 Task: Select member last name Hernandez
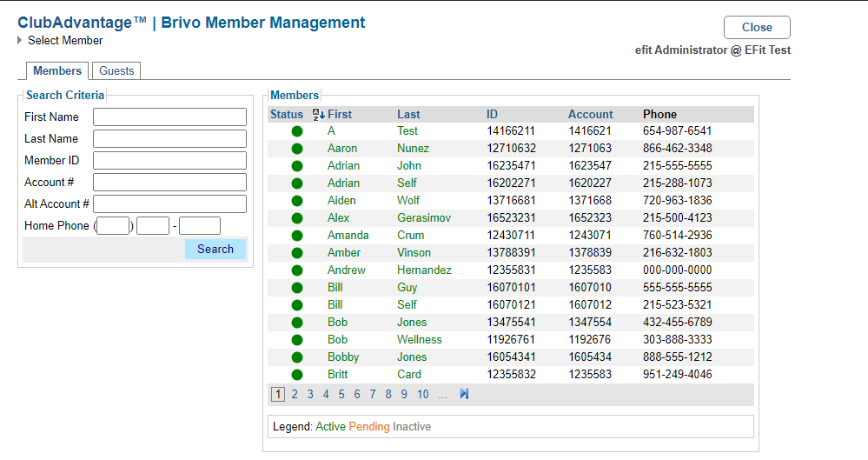(x=424, y=270)
